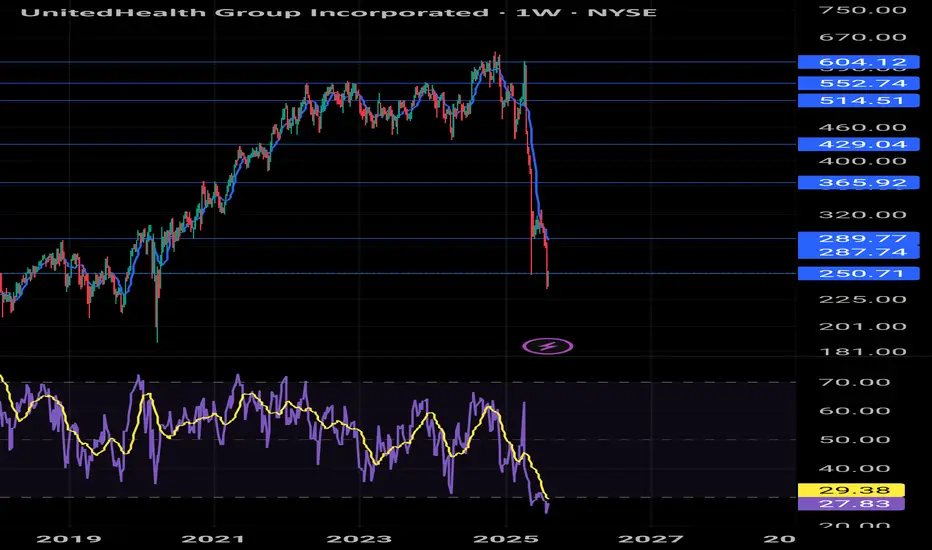Select the 289.77 price level label

[x=858, y=238]
